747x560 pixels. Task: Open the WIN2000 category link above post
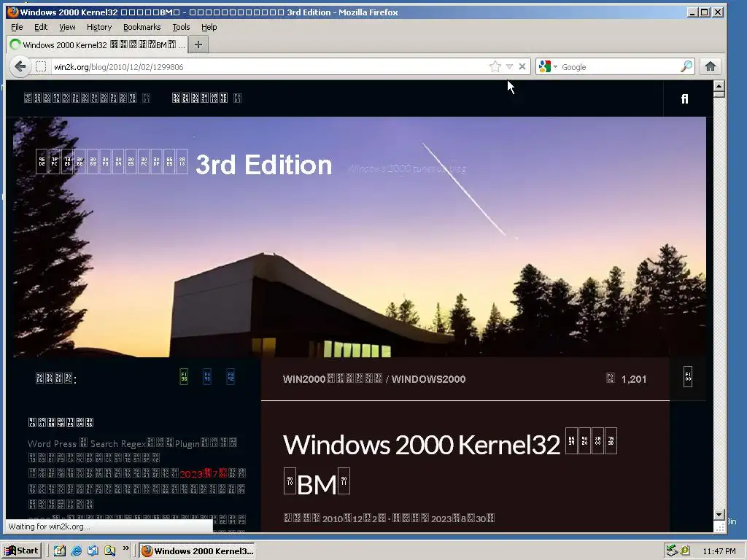click(333, 379)
